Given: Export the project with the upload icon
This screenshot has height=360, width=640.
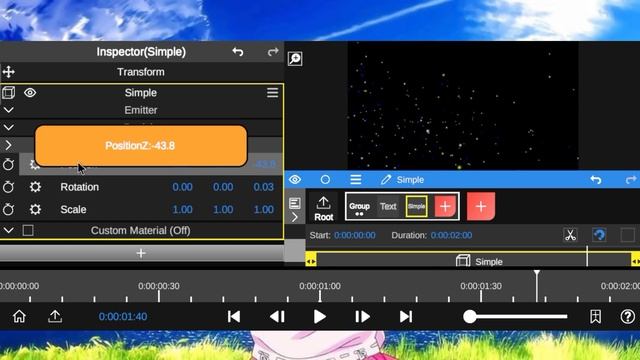Looking at the screenshot, I should (55, 316).
